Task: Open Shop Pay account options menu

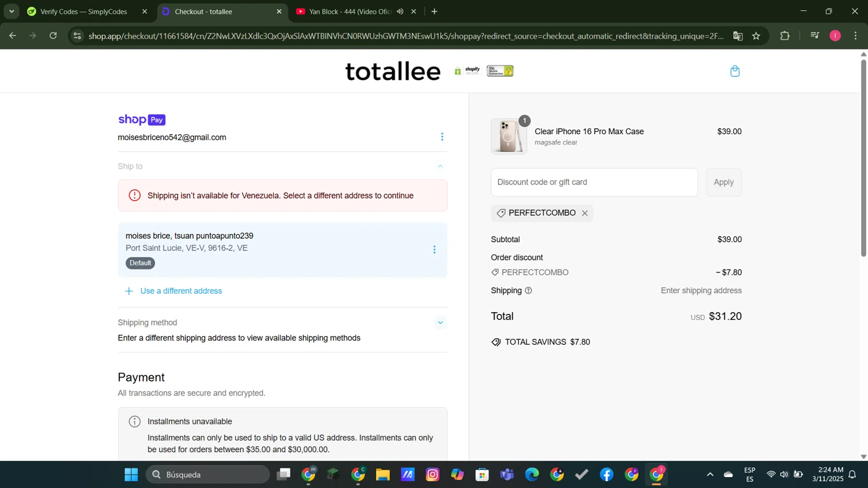Action: pyautogui.click(x=442, y=137)
